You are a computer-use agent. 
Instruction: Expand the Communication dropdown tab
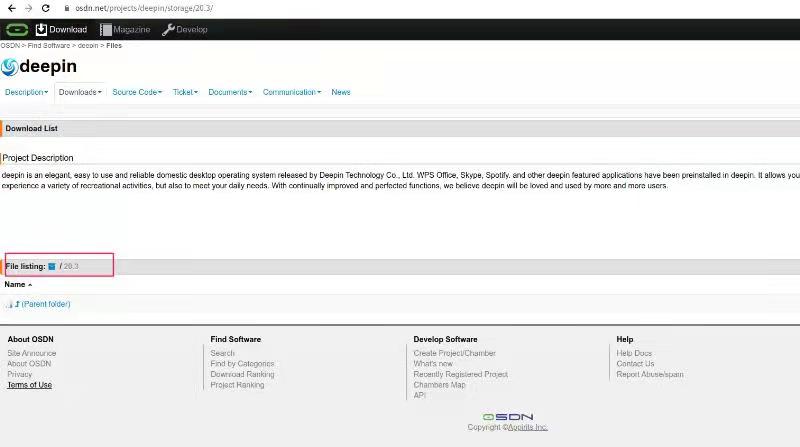click(x=292, y=92)
